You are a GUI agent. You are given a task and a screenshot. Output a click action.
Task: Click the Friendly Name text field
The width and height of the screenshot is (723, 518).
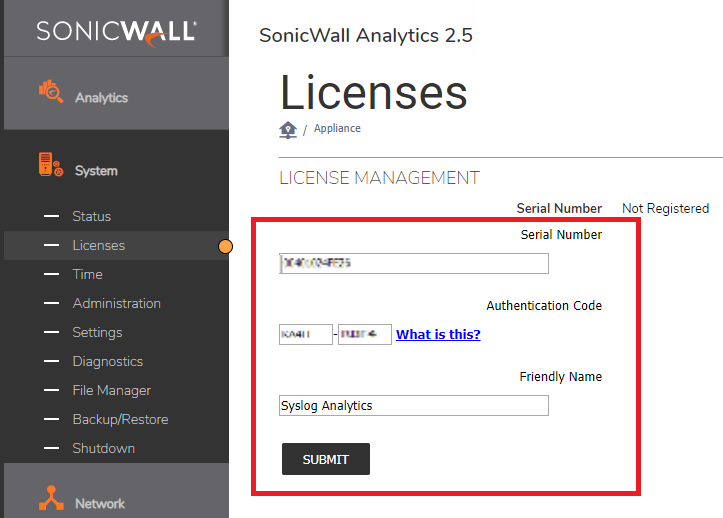(414, 405)
